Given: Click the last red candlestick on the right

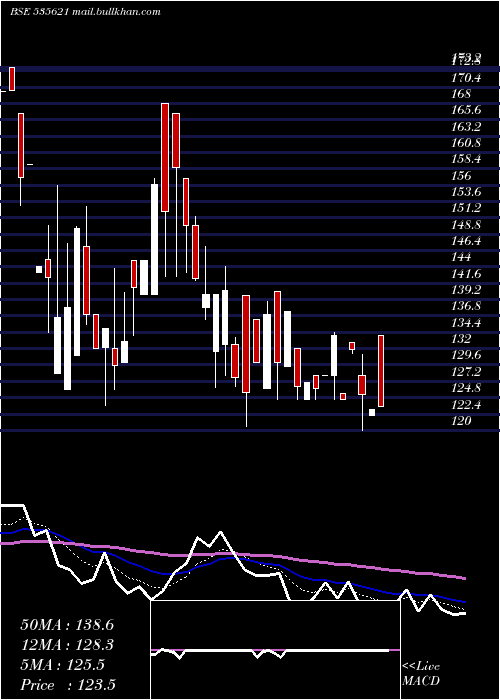Looking at the screenshot, I should (381, 371).
